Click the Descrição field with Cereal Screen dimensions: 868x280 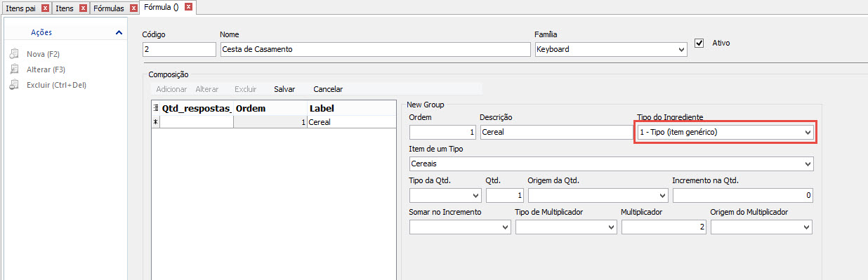pyautogui.click(x=557, y=132)
